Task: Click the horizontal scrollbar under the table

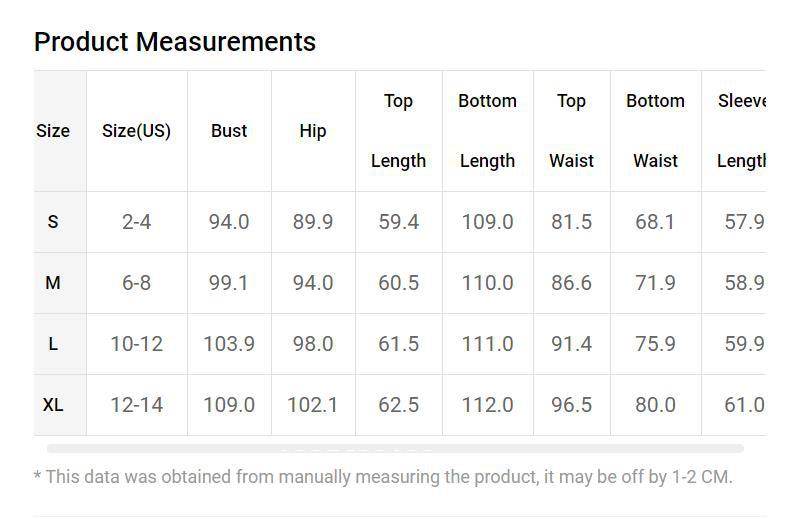Action: (x=395, y=448)
